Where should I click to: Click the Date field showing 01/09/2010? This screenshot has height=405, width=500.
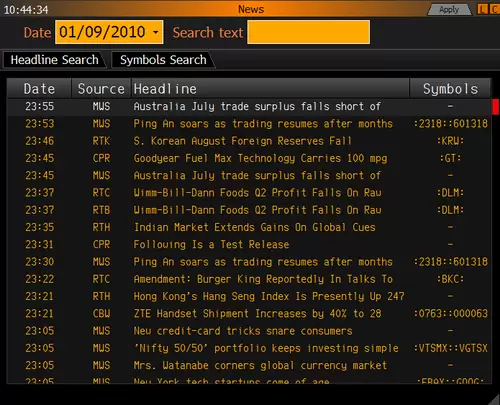pyautogui.click(x=109, y=32)
